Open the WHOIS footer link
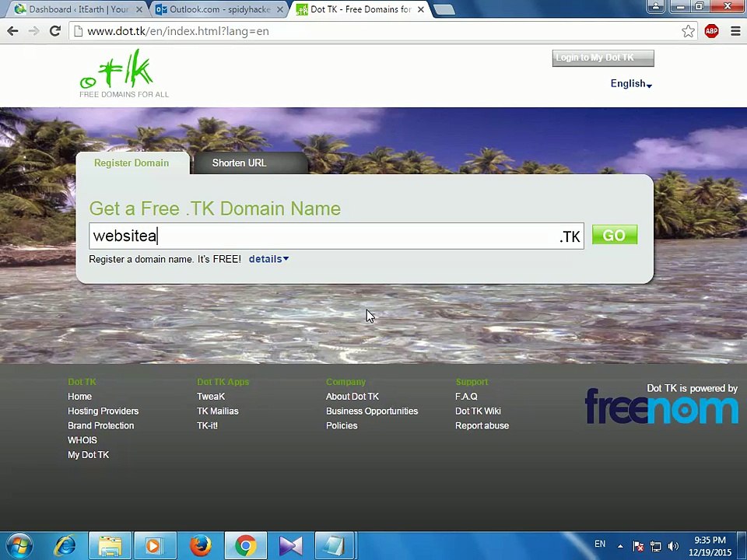Screen dimensions: 747x560 click(x=82, y=440)
